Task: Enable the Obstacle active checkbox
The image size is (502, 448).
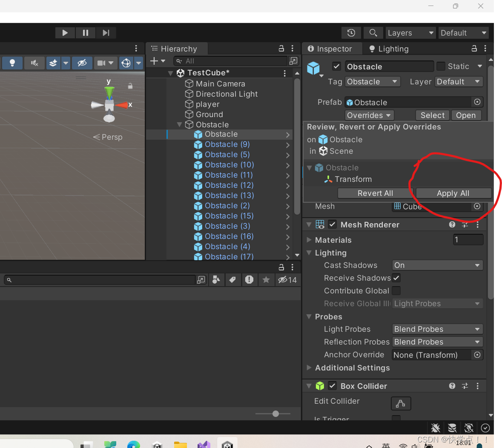Action: (336, 66)
